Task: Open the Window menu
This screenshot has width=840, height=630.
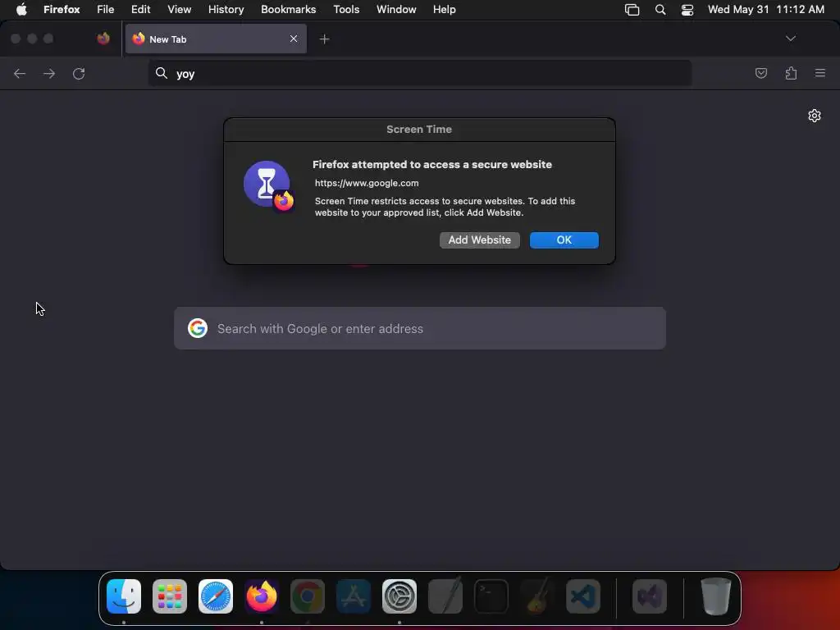Action: tap(396, 10)
